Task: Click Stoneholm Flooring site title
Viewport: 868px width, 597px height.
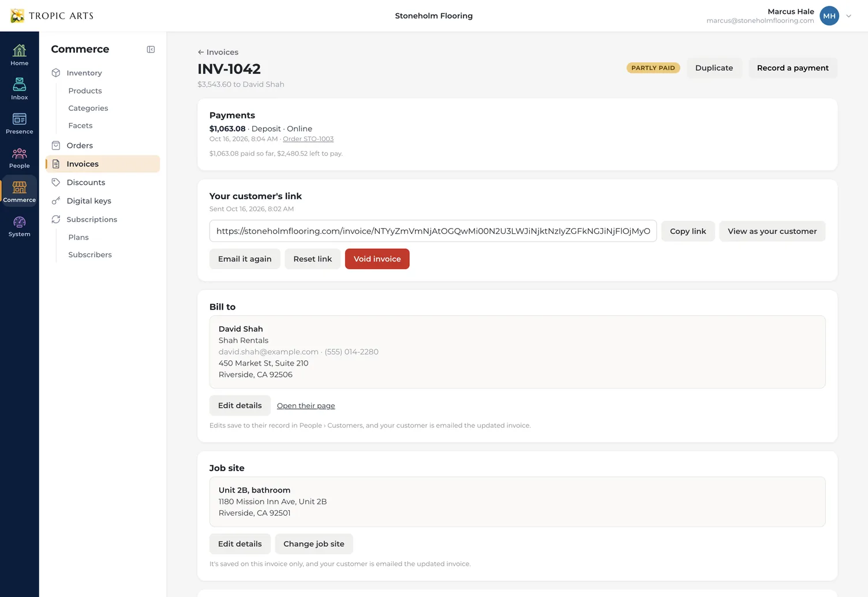Action: [433, 16]
